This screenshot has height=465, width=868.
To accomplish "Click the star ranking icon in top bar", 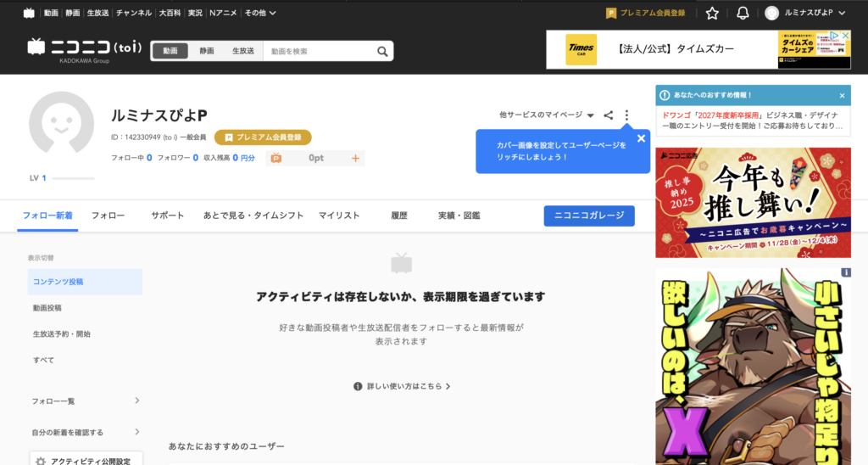I will [712, 13].
